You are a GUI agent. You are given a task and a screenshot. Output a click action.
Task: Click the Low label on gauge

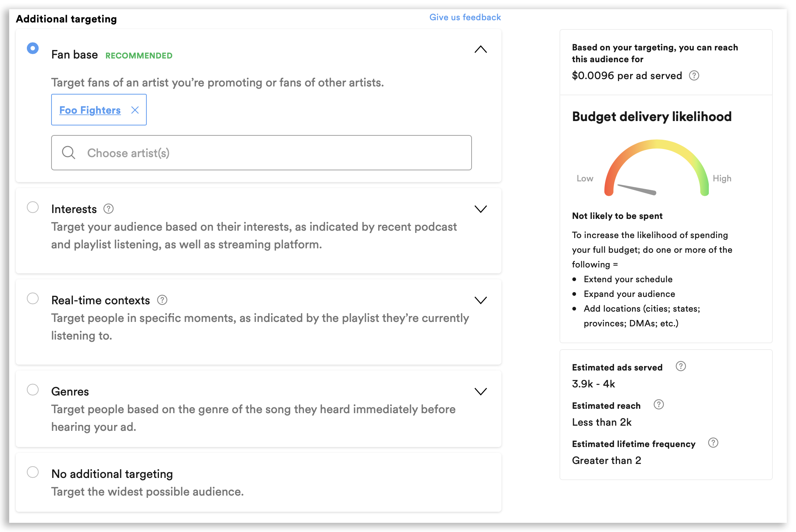point(585,178)
